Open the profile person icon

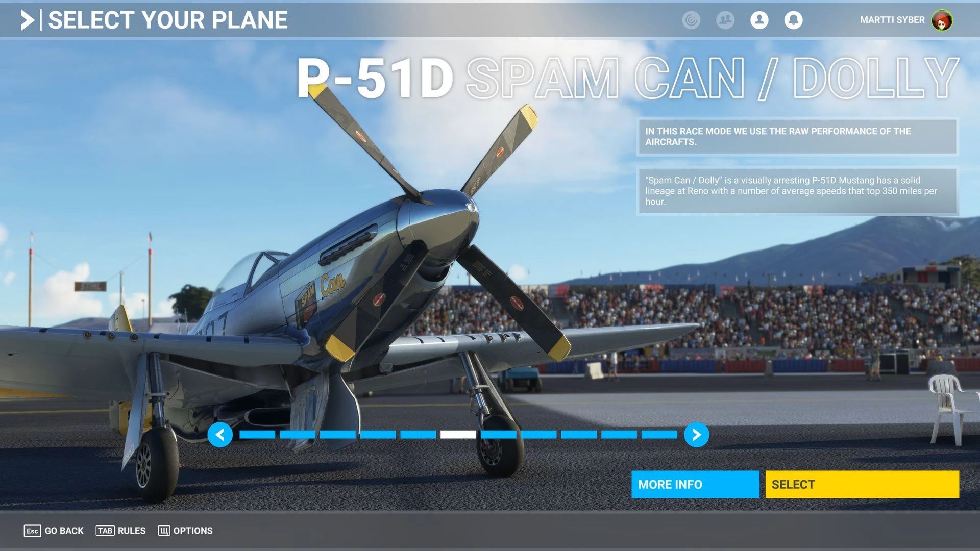click(x=759, y=20)
